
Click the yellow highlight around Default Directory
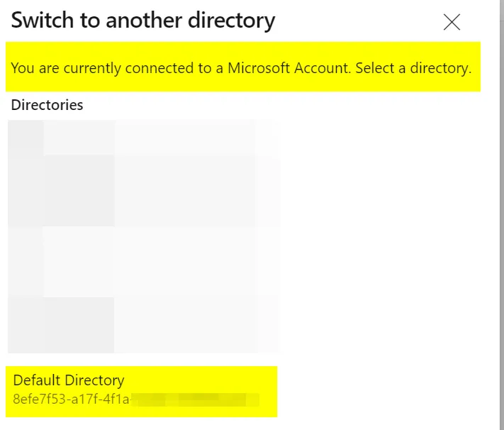(x=267, y=392)
